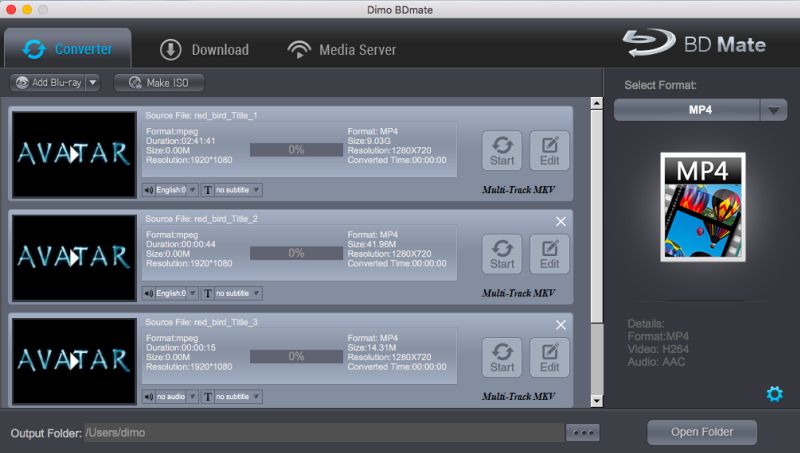Browse output folder with the three-dots button
The height and width of the screenshot is (453, 800).
(x=583, y=433)
